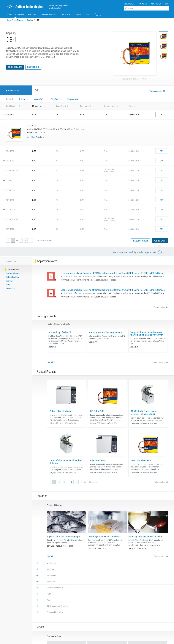The height and width of the screenshot is (644, 174).
Task: Expand row 126-1013 plus icon
Action: coord(4,151)
